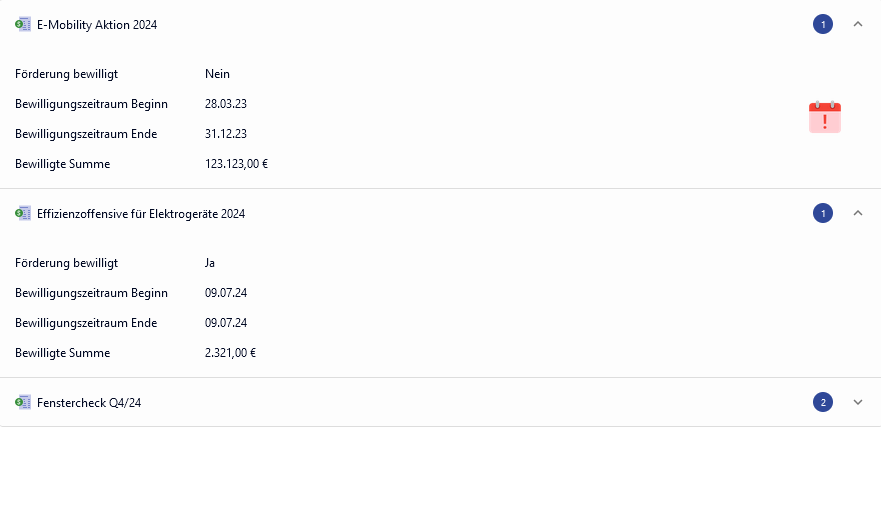Click the 2.321,00 € approved sum value

230,353
